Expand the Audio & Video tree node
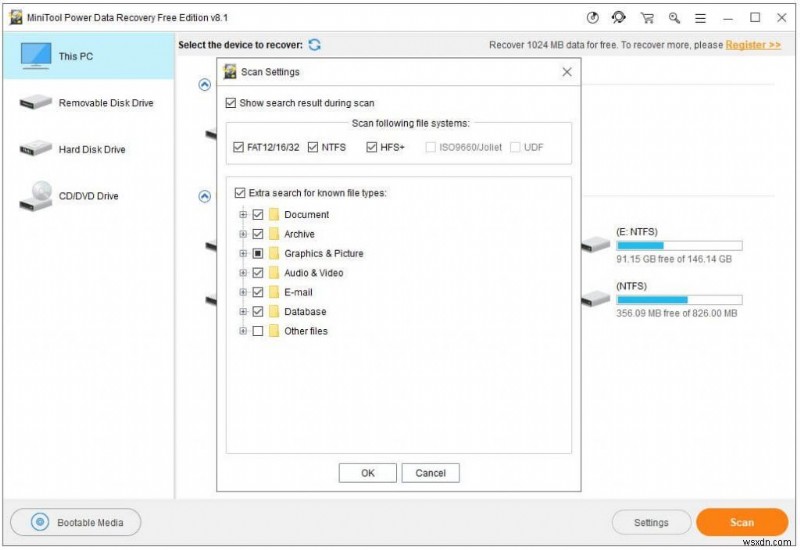800x550 pixels. click(x=243, y=272)
